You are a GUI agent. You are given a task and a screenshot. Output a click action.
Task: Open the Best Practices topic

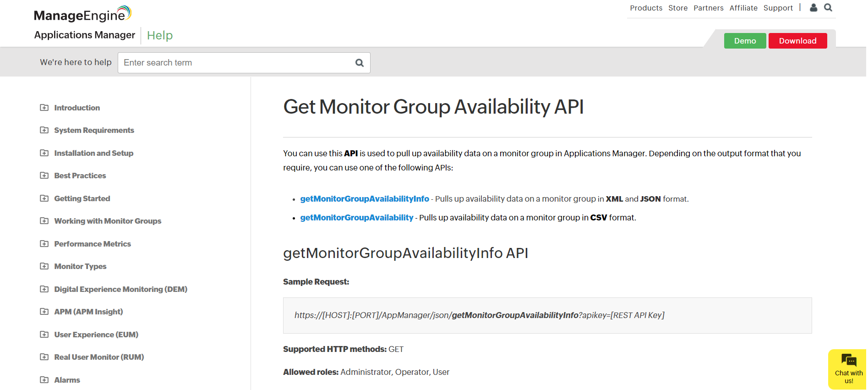(80, 176)
